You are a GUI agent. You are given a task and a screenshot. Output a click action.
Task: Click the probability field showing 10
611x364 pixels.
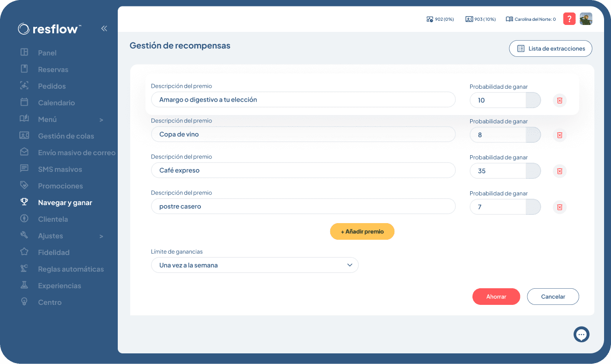(x=505, y=100)
